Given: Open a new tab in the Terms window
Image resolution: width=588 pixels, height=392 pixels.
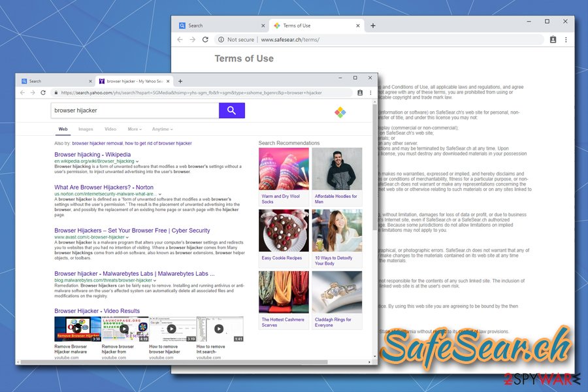Looking at the screenshot, I should pyautogui.click(x=373, y=25).
